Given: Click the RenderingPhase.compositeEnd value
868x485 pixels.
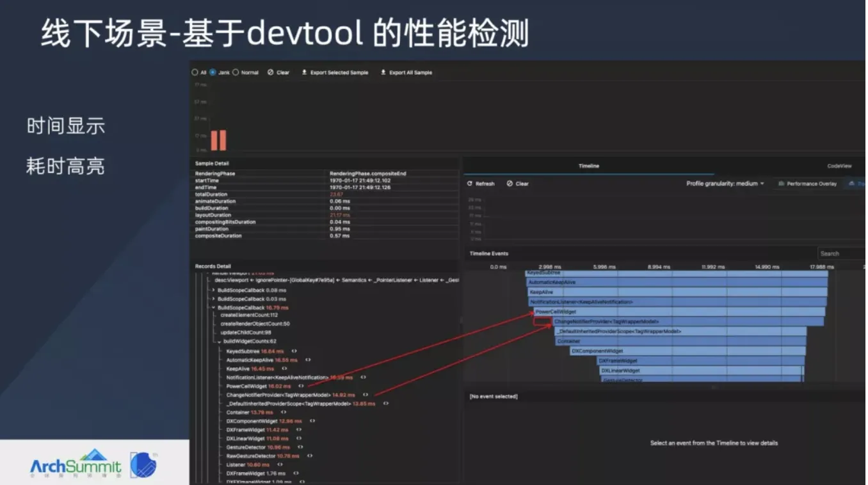Looking at the screenshot, I should (368, 173).
